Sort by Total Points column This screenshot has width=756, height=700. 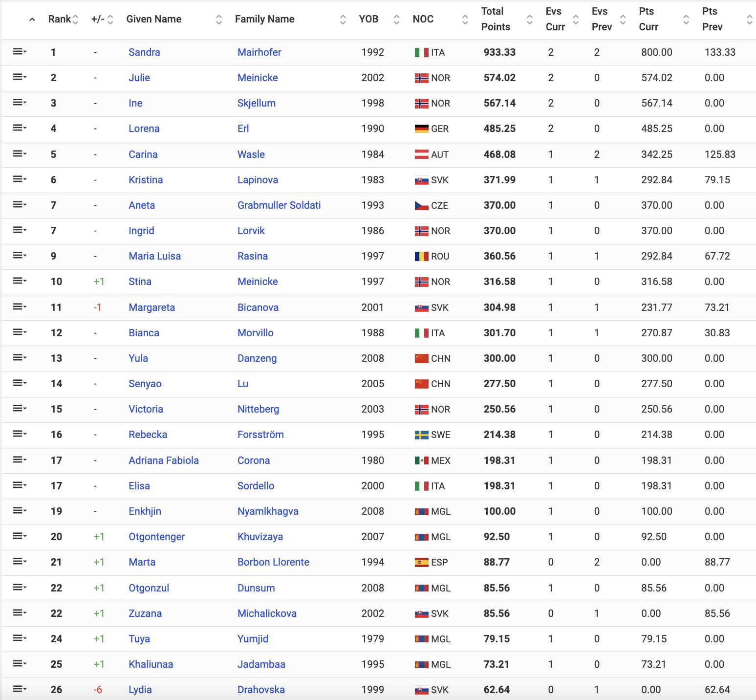496,19
